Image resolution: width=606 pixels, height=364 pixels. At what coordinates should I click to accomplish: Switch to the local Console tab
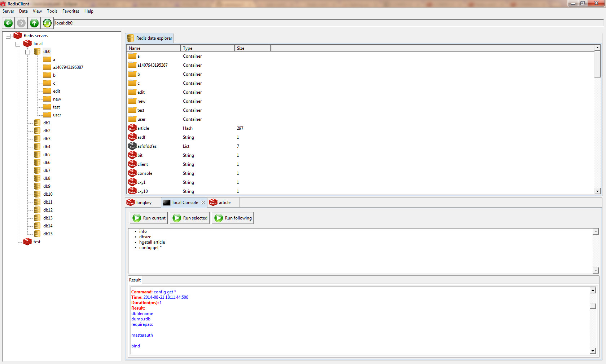pos(184,203)
